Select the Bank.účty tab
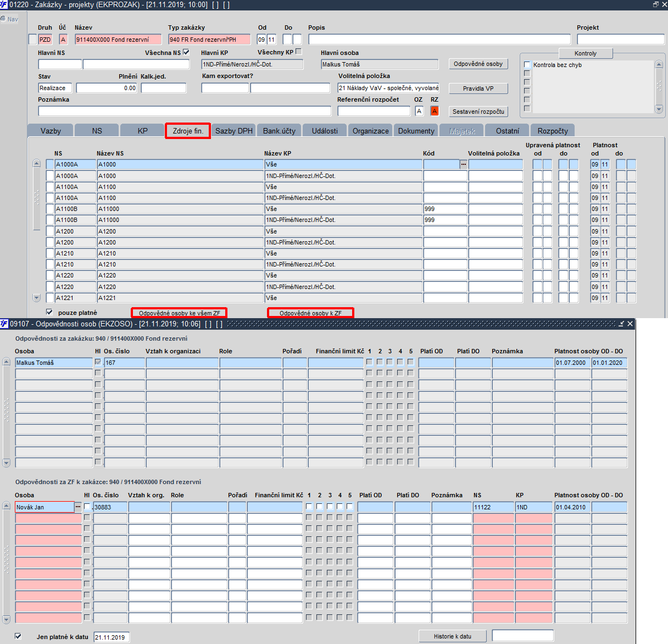The height and width of the screenshot is (644, 668). pos(279,131)
